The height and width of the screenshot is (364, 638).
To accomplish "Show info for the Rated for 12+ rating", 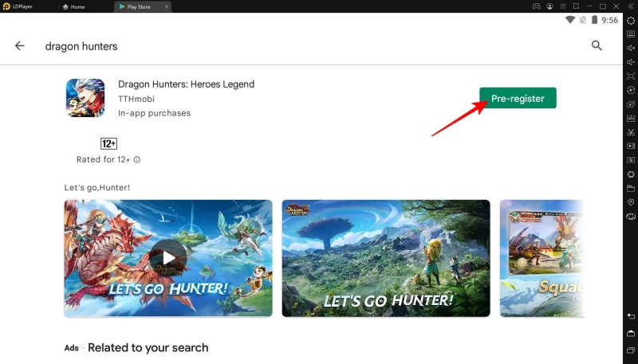I will click(x=137, y=159).
